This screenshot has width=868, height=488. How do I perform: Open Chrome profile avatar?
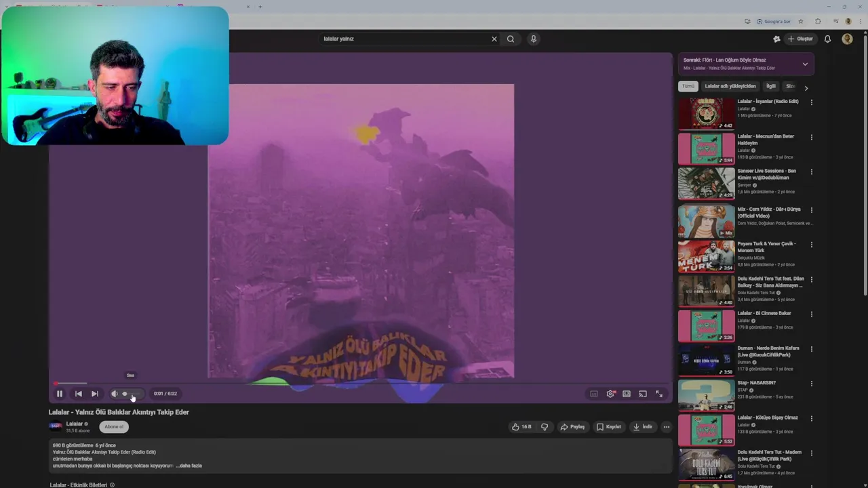coord(848,22)
